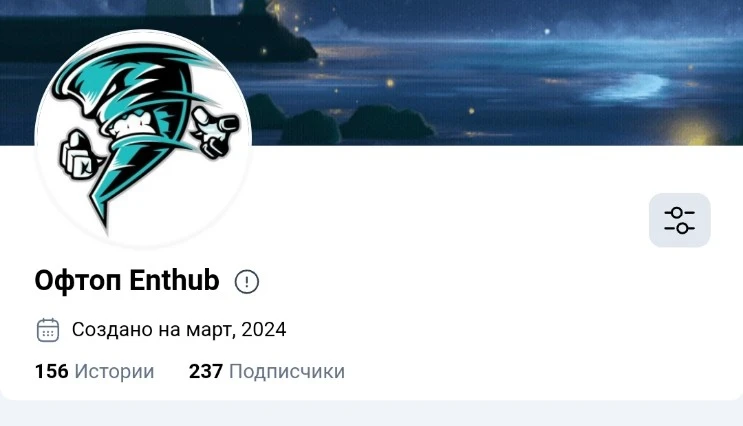The image size is (743, 426).
Task: Open the Подписчики subscribers list
Action: [x=287, y=372]
